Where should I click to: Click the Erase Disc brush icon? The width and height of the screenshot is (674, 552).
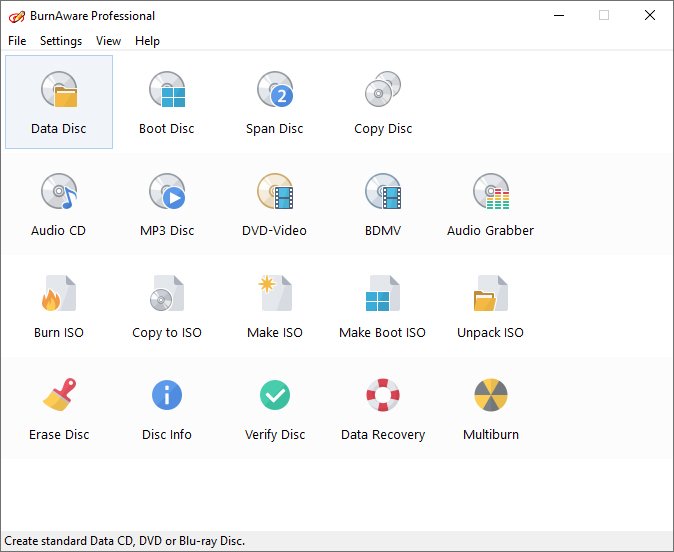pos(59,397)
